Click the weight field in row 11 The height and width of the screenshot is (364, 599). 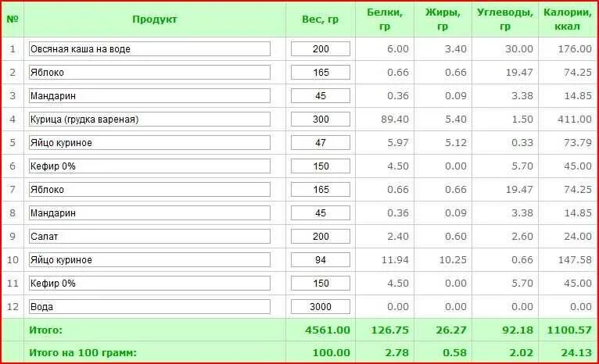tap(321, 284)
